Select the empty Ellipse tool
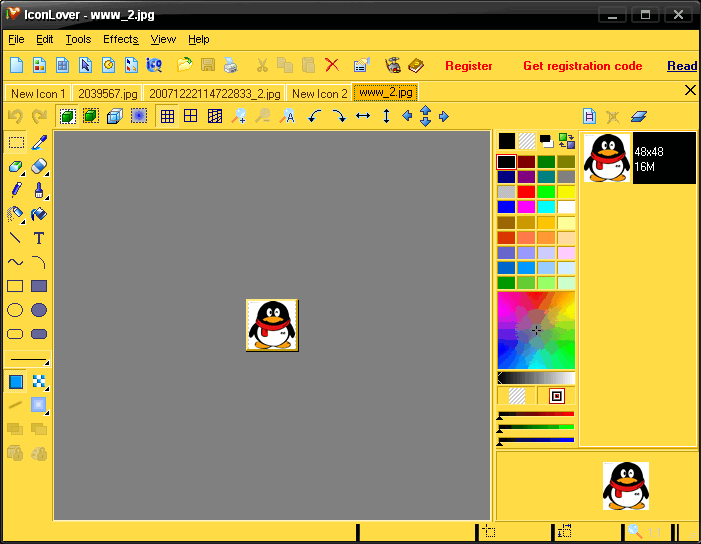The image size is (701, 544). coord(15,310)
